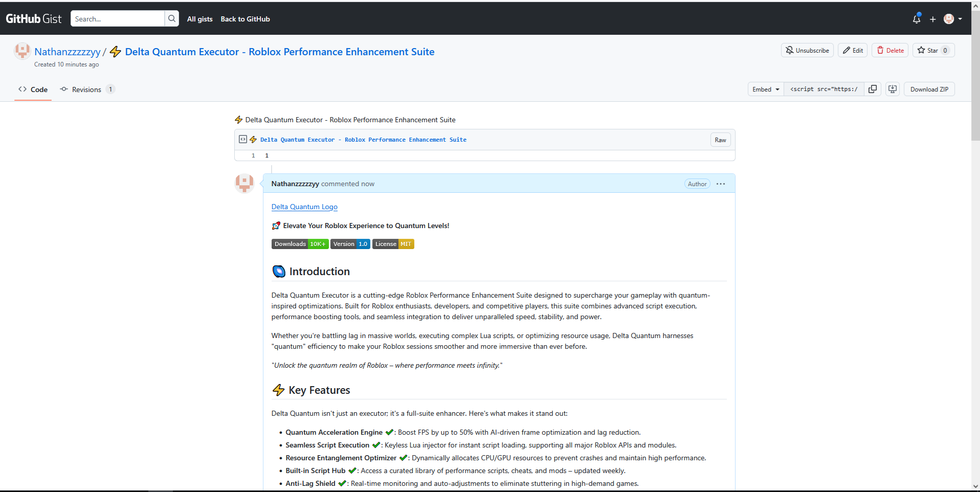
Task: Click the Delete gist button
Action: click(x=890, y=50)
